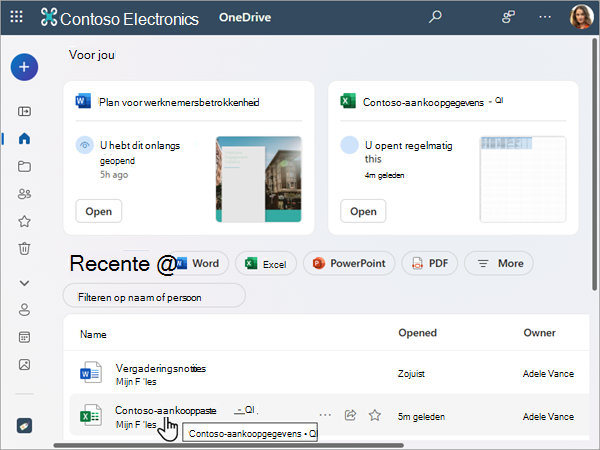
Task: Collapse the navigation pane icon
Action: [24, 111]
